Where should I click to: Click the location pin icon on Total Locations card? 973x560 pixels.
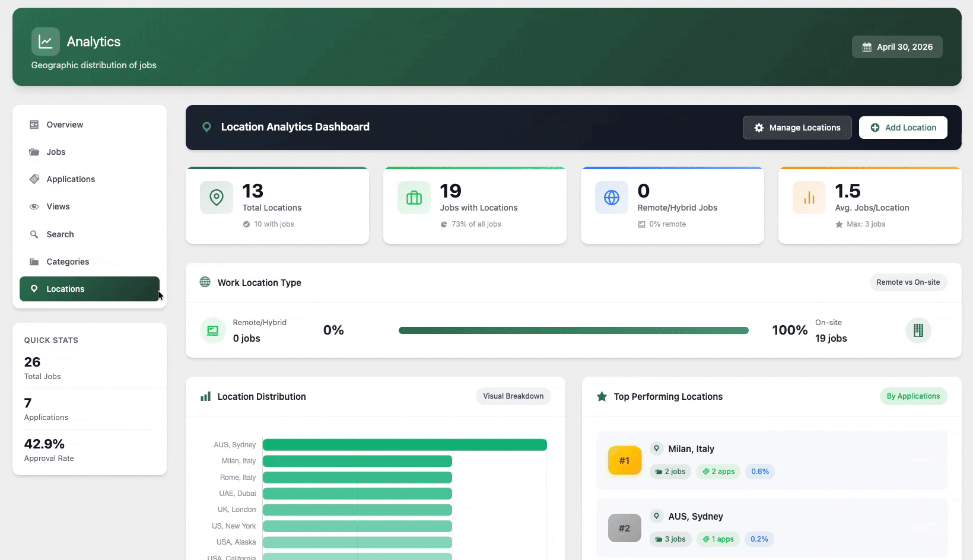pos(217,198)
